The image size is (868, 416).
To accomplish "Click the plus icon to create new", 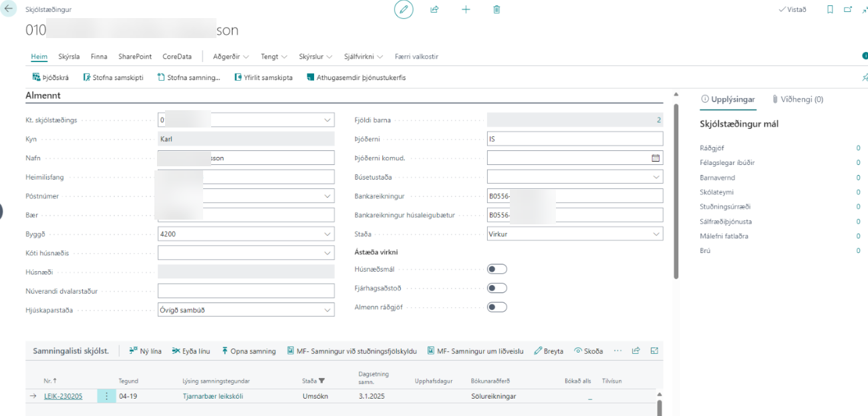I will click(x=466, y=9).
